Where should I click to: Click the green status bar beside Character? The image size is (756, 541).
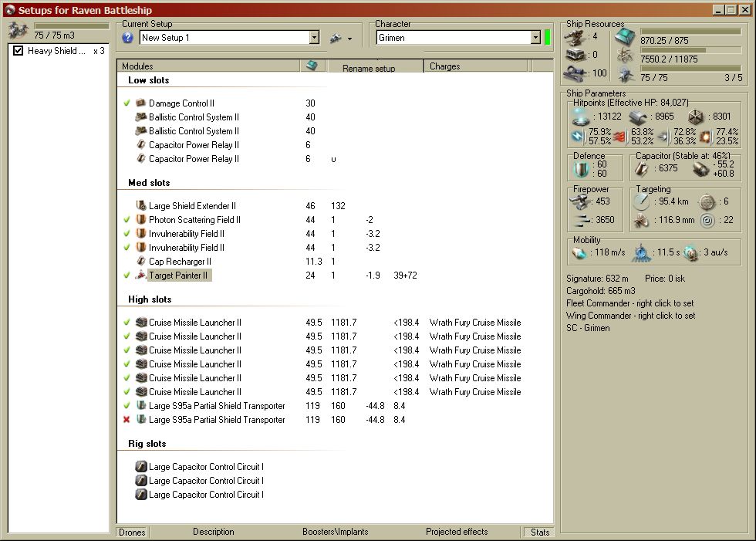pyautogui.click(x=547, y=38)
